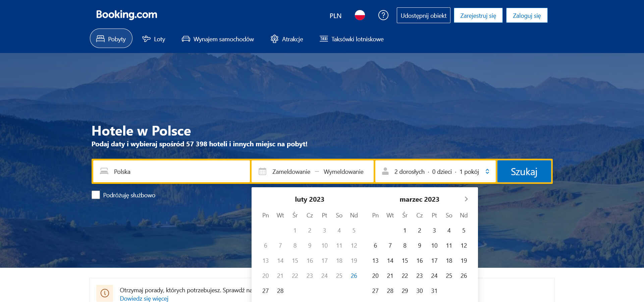The height and width of the screenshot is (302, 644).
Task: Click the calendar icon beside Zameldowanie
Action: click(x=262, y=171)
